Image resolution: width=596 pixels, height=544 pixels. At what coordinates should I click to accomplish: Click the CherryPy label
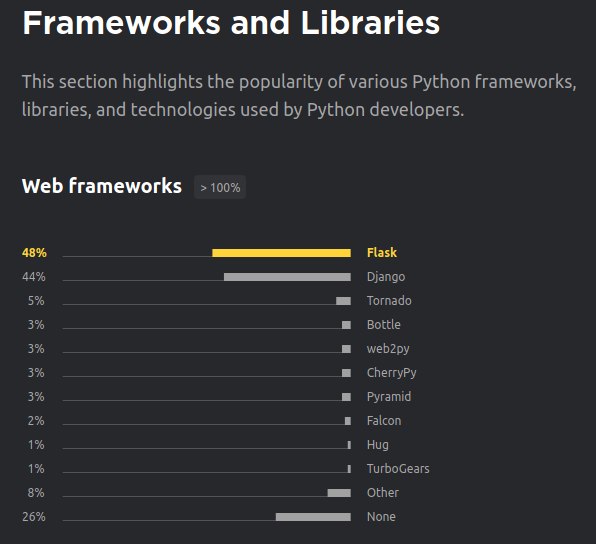[391, 373]
